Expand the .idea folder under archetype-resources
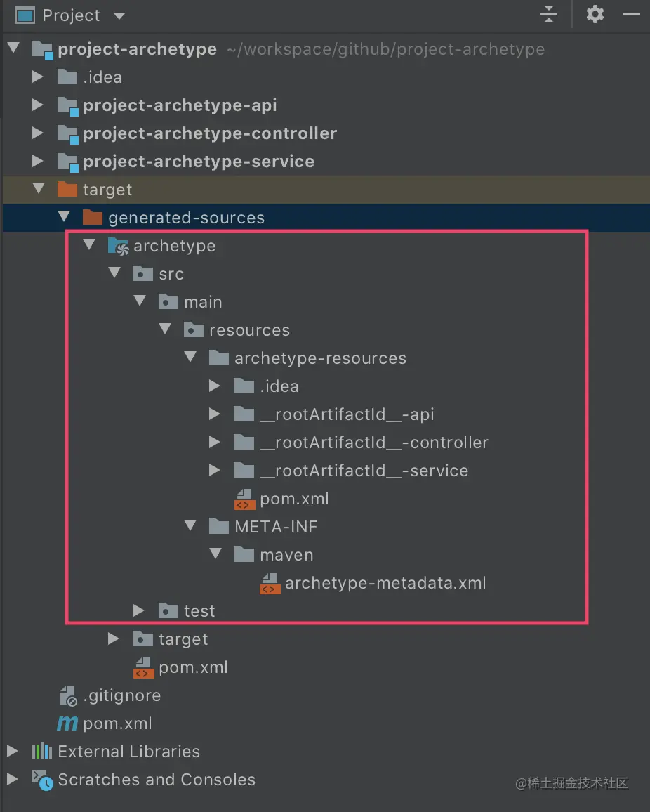This screenshot has width=650, height=812. coord(215,386)
